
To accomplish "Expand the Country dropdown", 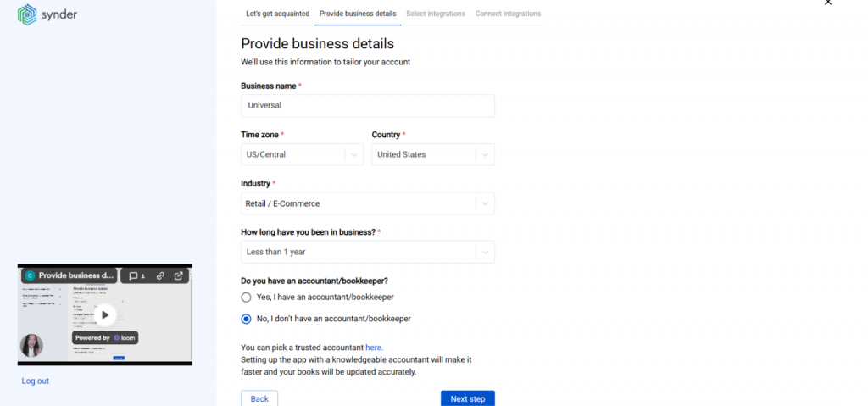I will click(433, 154).
